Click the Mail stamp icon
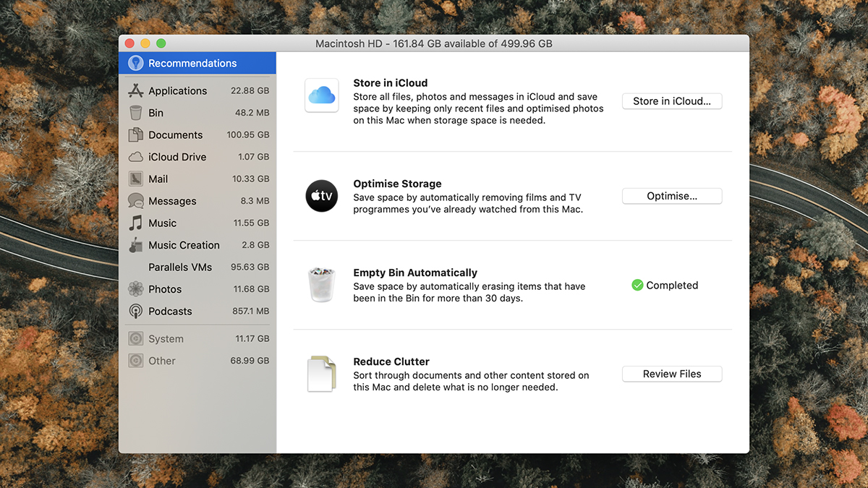This screenshot has width=868, height=488. pos(135,179)
